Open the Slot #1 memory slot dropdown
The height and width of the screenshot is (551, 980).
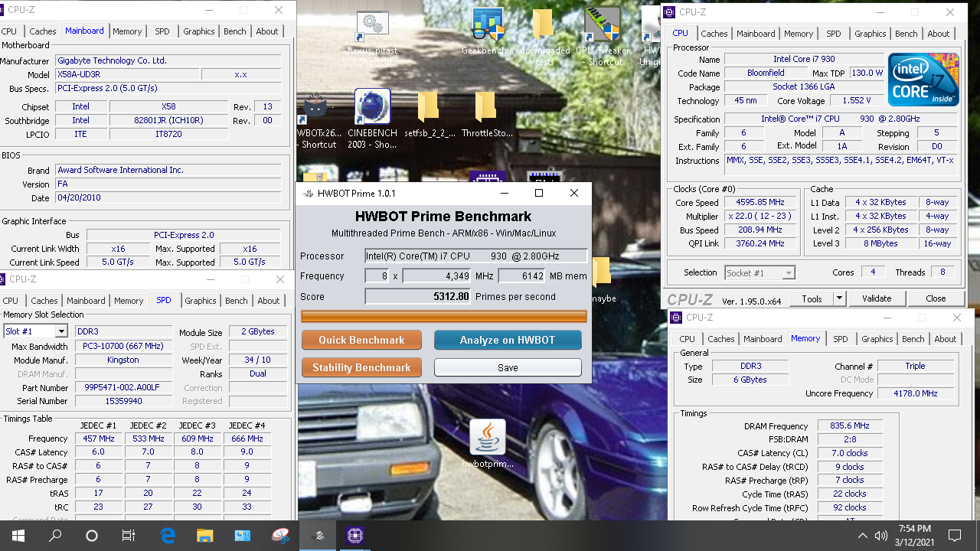point(36,331)
